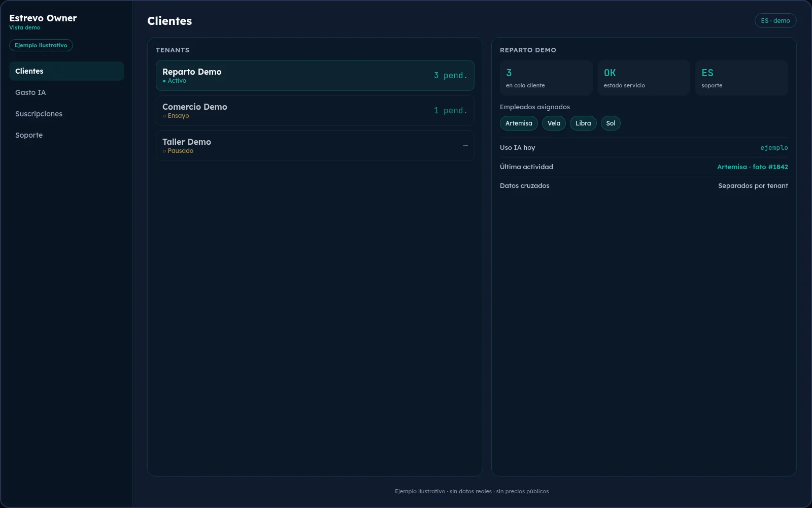Image resolution: width=812 pixels, height=508 pixels.
Task: Click the Estrevo Owner title
Action: pyautogui.click(x=43, y=18)
